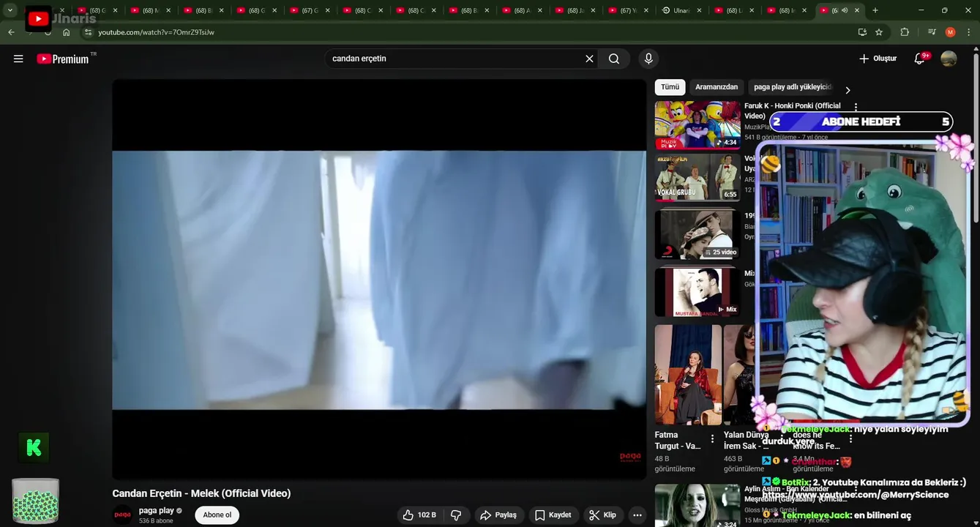The height and width of the screenshot is (527, 980).
Task: Open options menu for Faruk K video
Action: [856, 107]
